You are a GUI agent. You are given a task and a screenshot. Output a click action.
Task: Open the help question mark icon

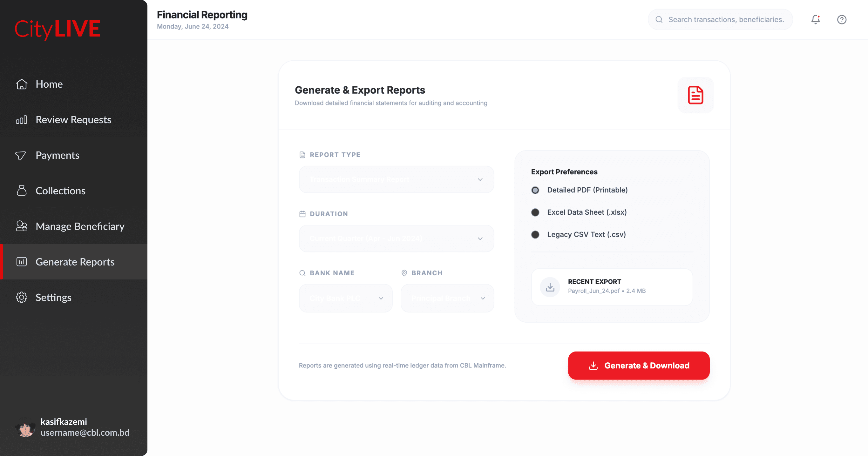841,20
